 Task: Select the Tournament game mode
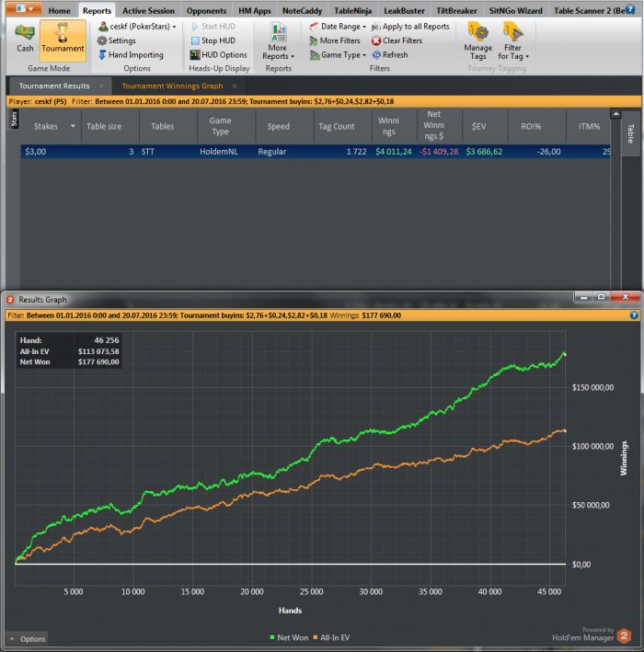point(63,39)
